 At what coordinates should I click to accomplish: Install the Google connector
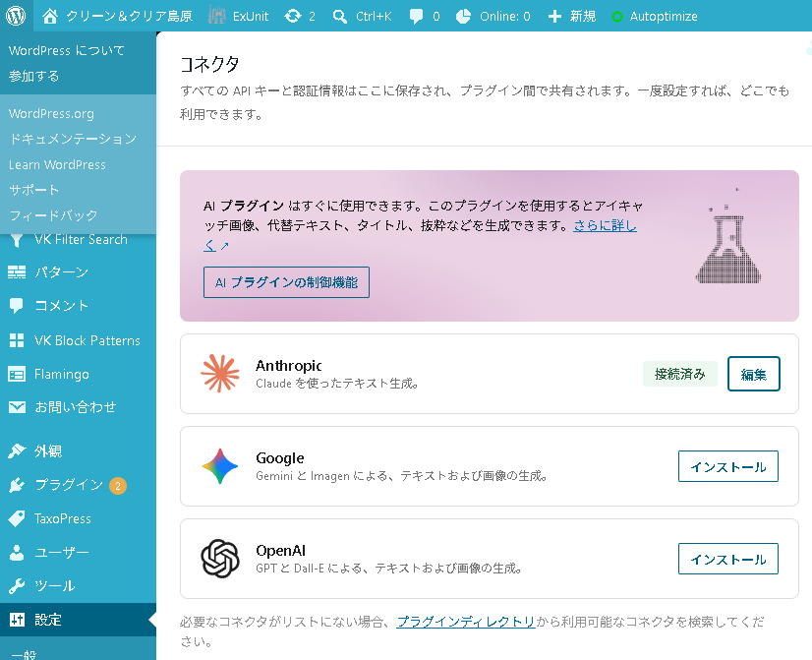tap(728, 466)
